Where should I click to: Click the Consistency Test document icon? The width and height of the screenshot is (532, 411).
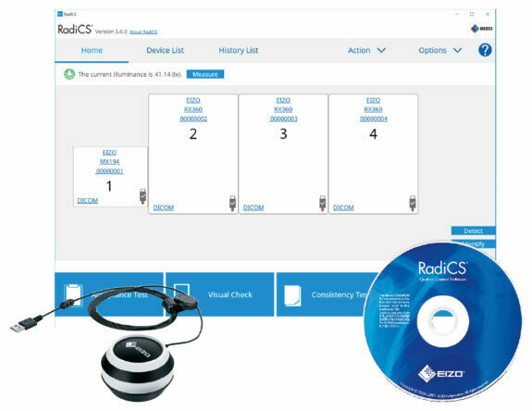click(292, 295)
